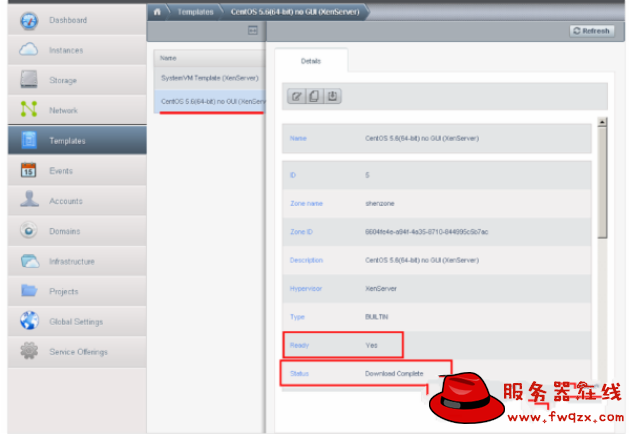Open the Global Settings globe icon
630x434 pixels.
coord(29,321)
